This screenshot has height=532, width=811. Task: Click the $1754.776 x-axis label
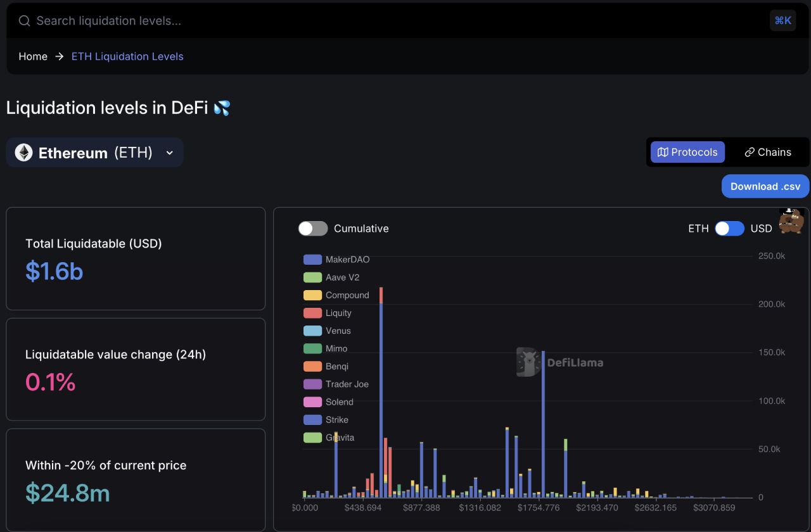coord(539,508)
